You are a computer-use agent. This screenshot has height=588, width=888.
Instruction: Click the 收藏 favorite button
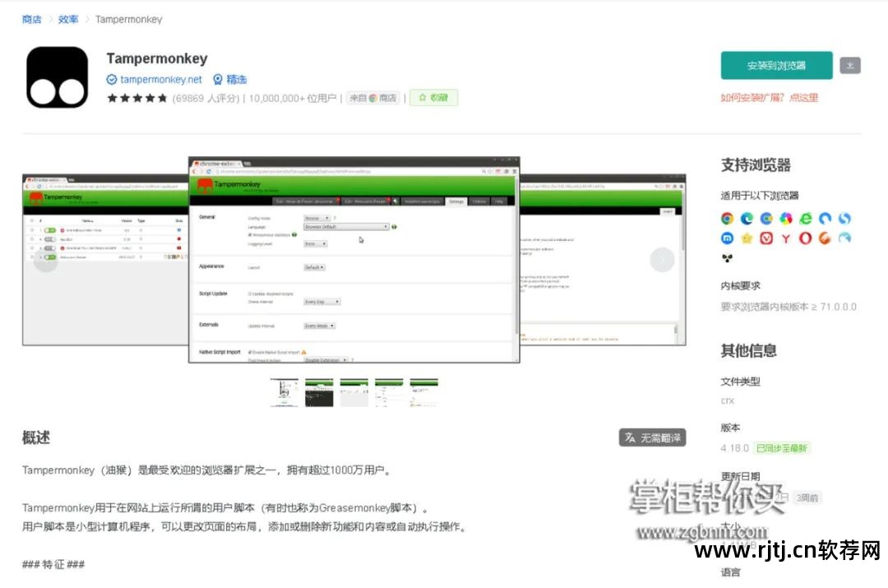tap(434, 98)
